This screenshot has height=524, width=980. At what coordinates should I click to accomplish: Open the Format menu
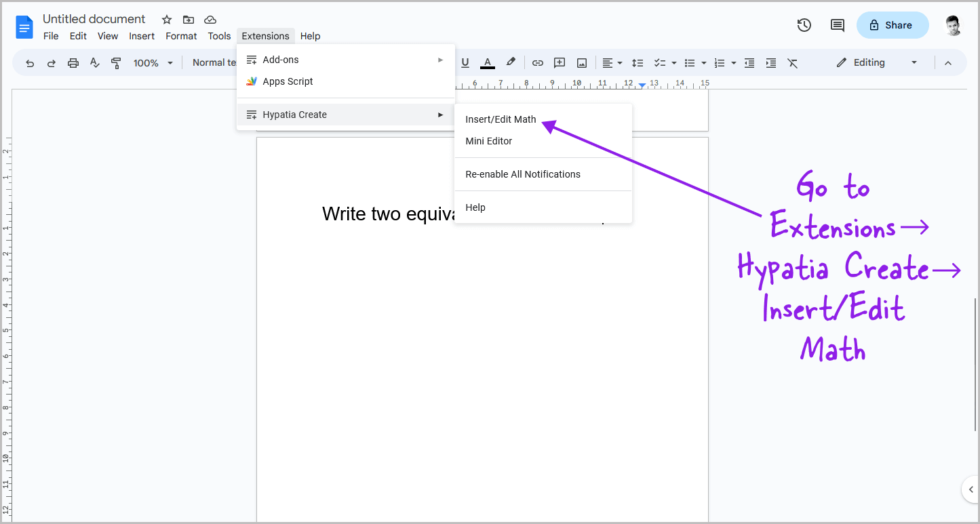point(181,36)
